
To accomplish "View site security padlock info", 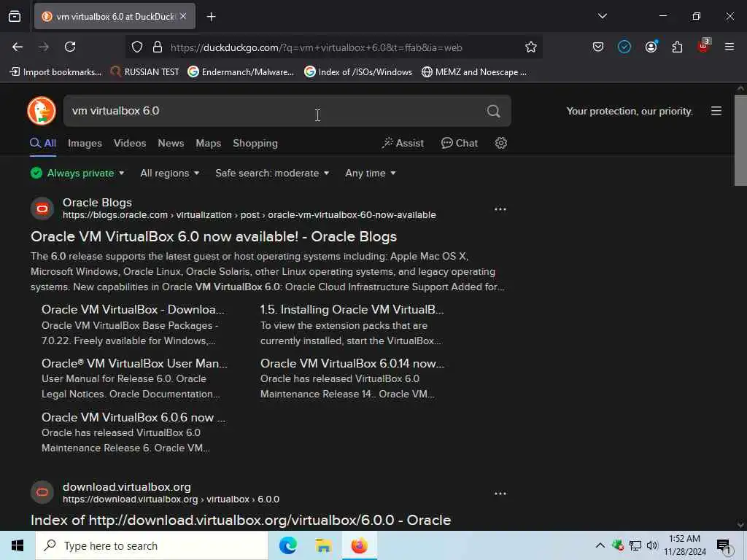I will click(x=158, y=47).
